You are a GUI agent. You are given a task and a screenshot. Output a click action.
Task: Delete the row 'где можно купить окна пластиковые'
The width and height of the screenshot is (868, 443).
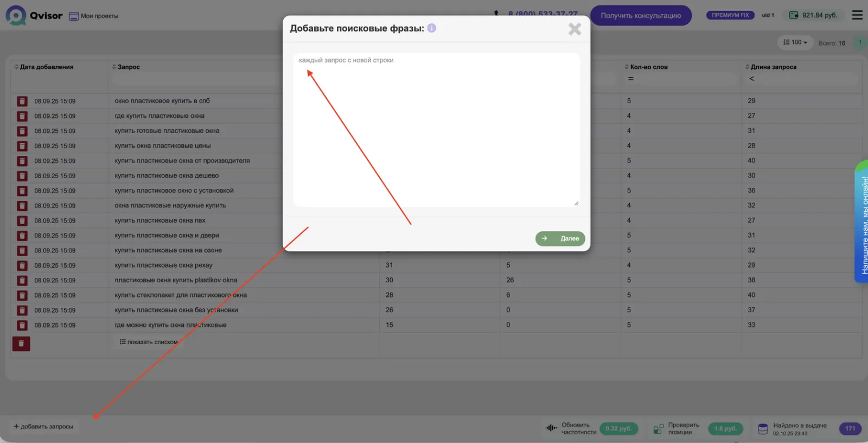22,325
